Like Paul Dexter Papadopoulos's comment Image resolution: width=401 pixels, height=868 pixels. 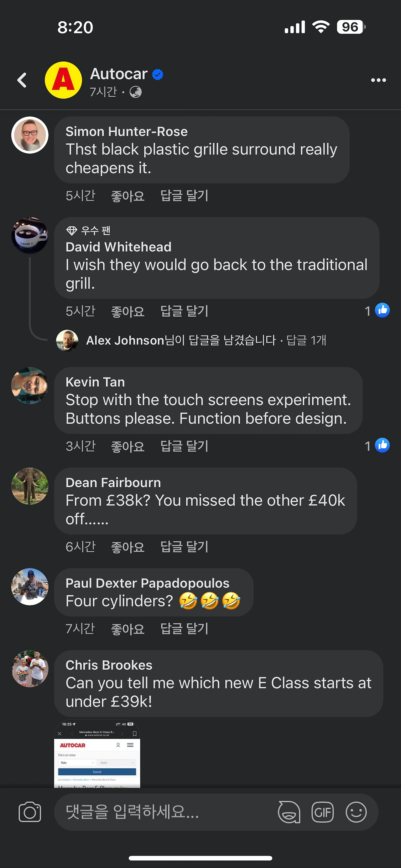128,629
